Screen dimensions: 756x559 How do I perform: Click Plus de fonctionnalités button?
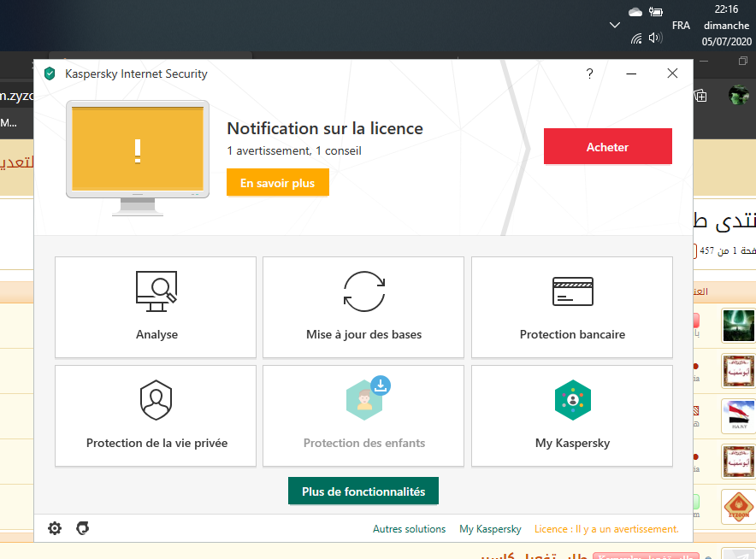click(363, 491)
